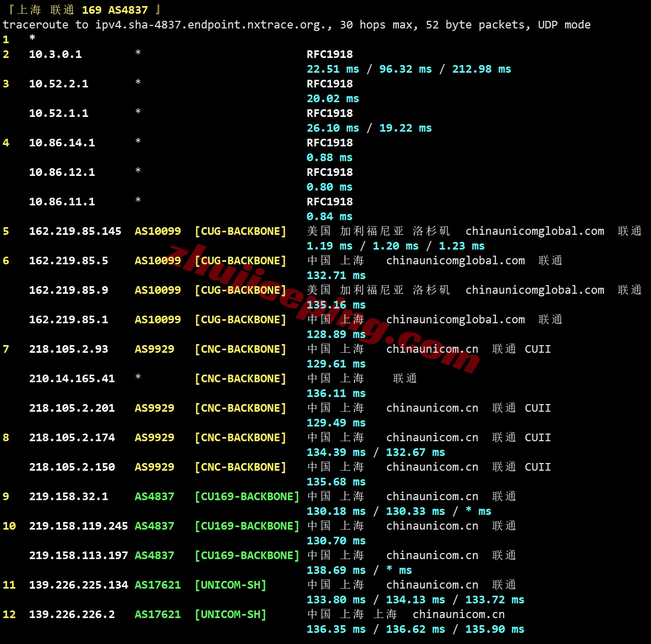651x644 pixels.
Task: Click CUII label on the 218.105.2.150 row
Action: click(x=538, y=467)
